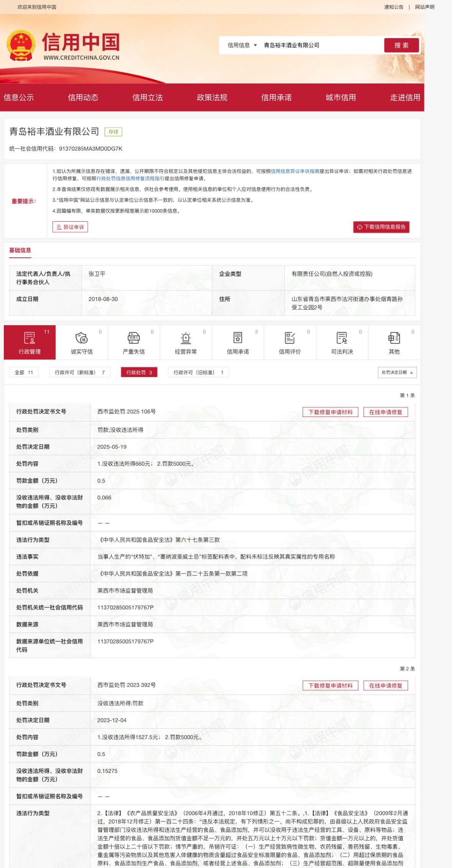Download repair materials for 2023 392号 record
This screenshot has height=868, width=452.
tap(330, 686)
